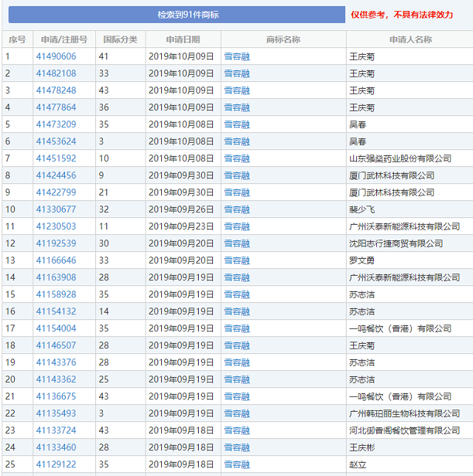Open trademark record 41451592
This screenshot has height=476, width=473.
pos(56,158)
